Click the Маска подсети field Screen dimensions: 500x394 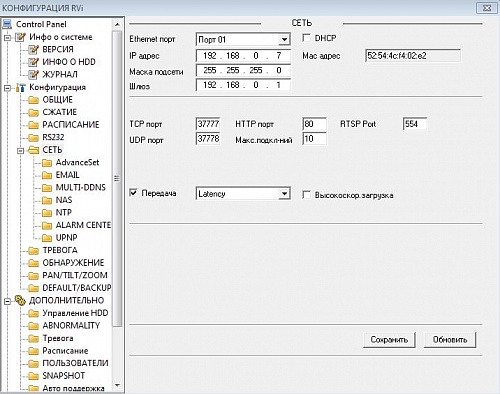(x=243, y=70)
